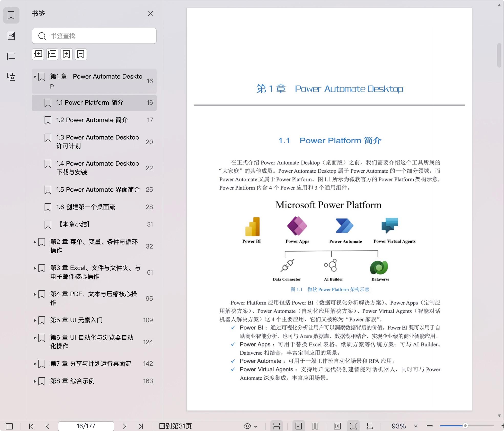Viewport: 504px width, 431px height.
Task: Close the 书签 panel
Action: (x=151, y=14)
